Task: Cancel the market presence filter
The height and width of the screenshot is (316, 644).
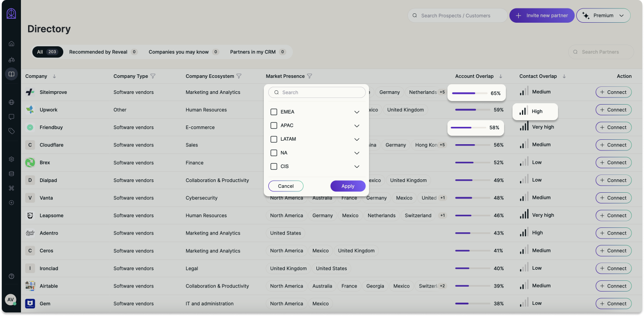Action: tap(286, 186)
